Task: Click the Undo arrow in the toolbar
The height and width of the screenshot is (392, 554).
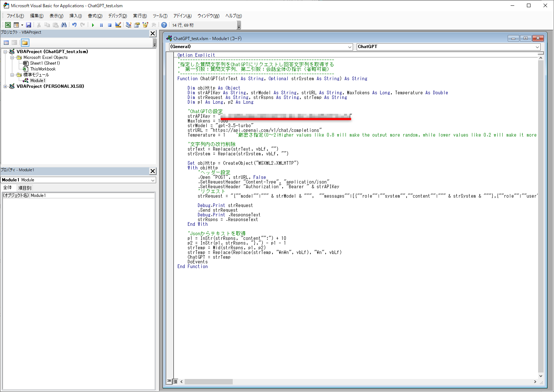Action: (74, 25)
